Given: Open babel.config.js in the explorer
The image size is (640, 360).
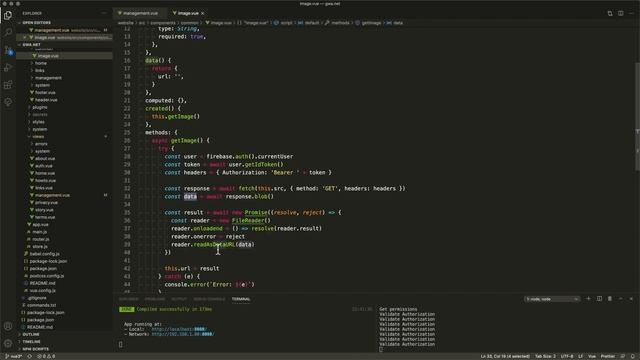Looking at the screenshot, I should point(44,254).
